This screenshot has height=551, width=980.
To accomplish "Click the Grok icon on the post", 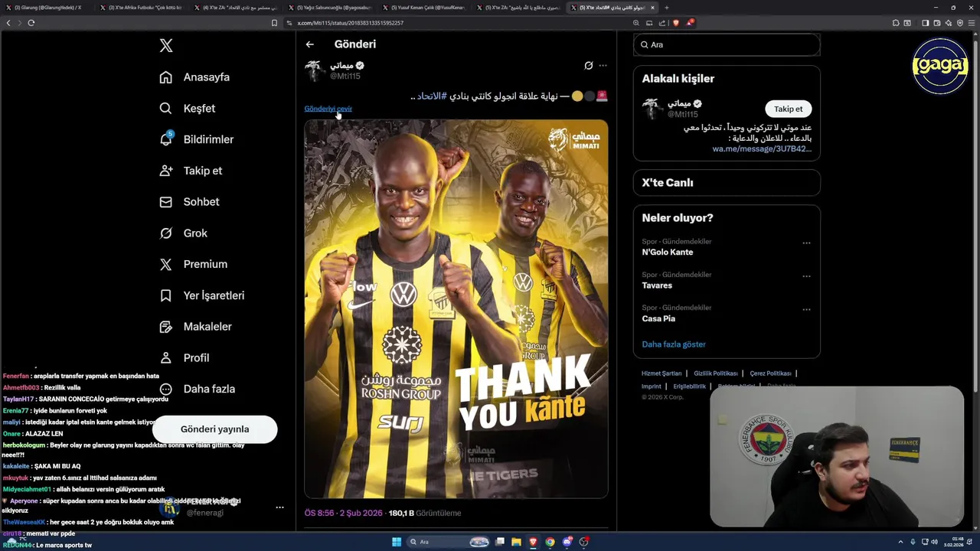I will pos(589,66).
